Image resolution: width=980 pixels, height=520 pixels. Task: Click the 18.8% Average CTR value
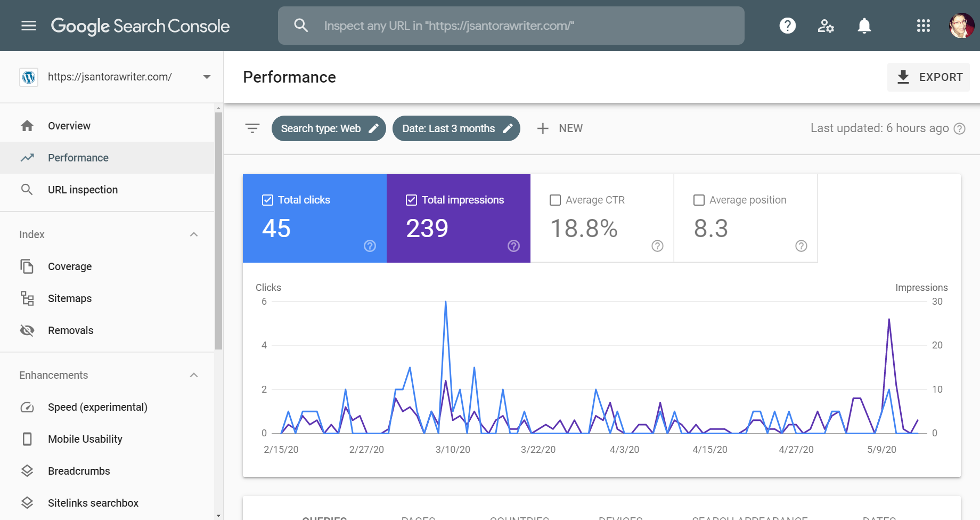[584, 229]
